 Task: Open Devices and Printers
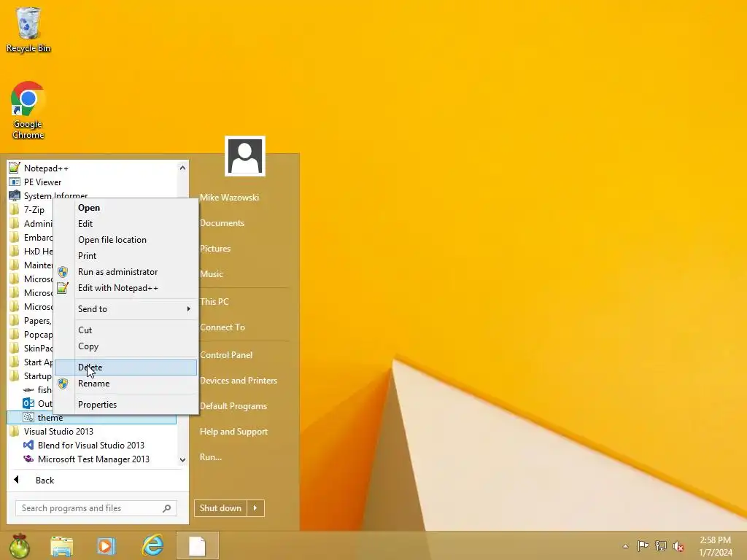[239, 381]
